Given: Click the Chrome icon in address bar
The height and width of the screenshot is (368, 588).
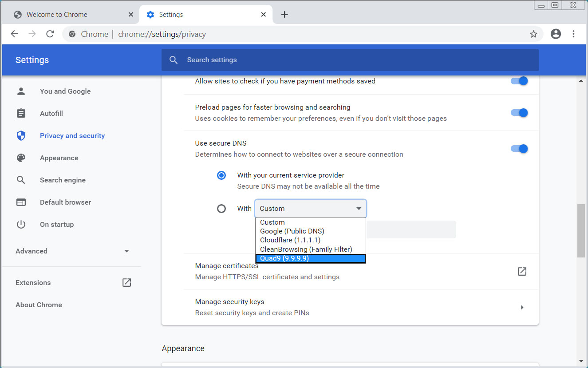Looking at the screenshot, I should tap(72, 34).
